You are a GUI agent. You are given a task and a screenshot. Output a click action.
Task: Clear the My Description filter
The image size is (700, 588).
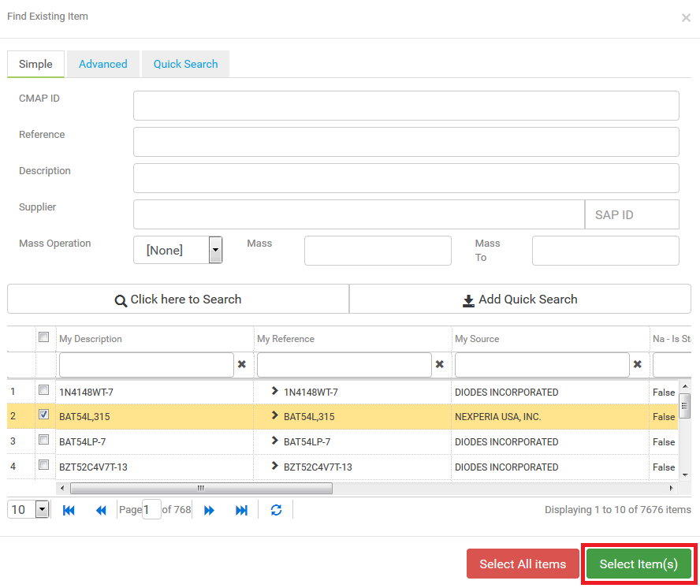coord(242,364)
